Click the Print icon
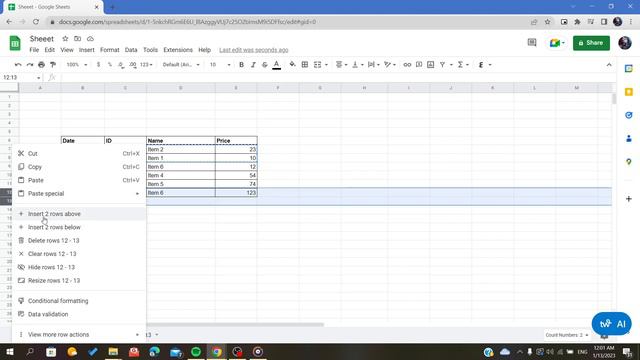The height and width of the screenshot is (360, 640). click(41, 64)
